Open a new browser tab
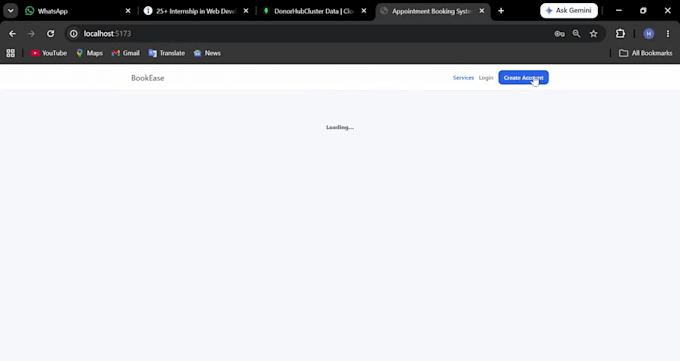The width and height of the screenshot is (680, 361). pos(501,11)
